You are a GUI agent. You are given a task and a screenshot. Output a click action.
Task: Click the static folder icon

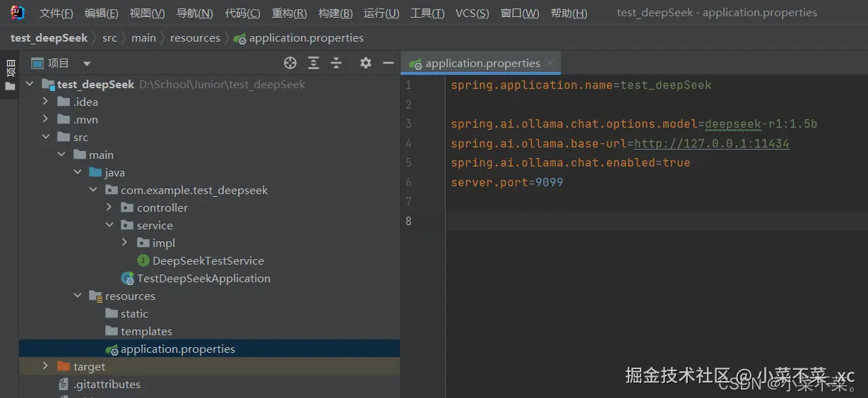(x=112, y=314)
